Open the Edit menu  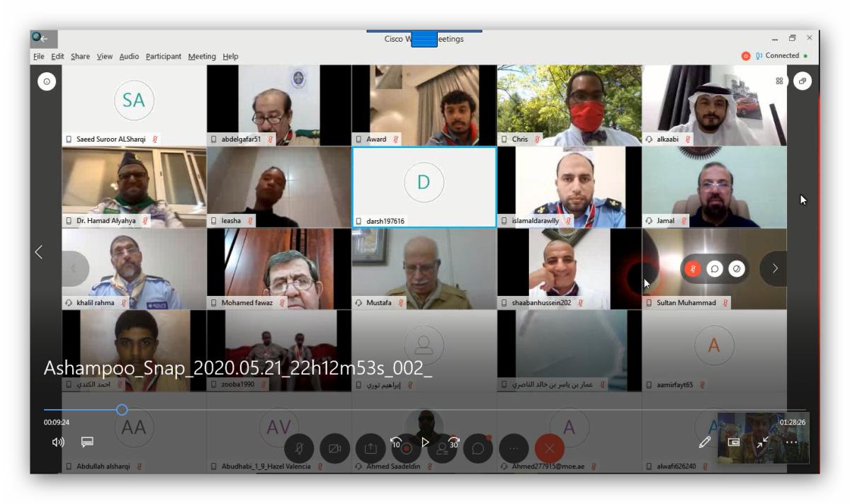[x=57, y=57]
